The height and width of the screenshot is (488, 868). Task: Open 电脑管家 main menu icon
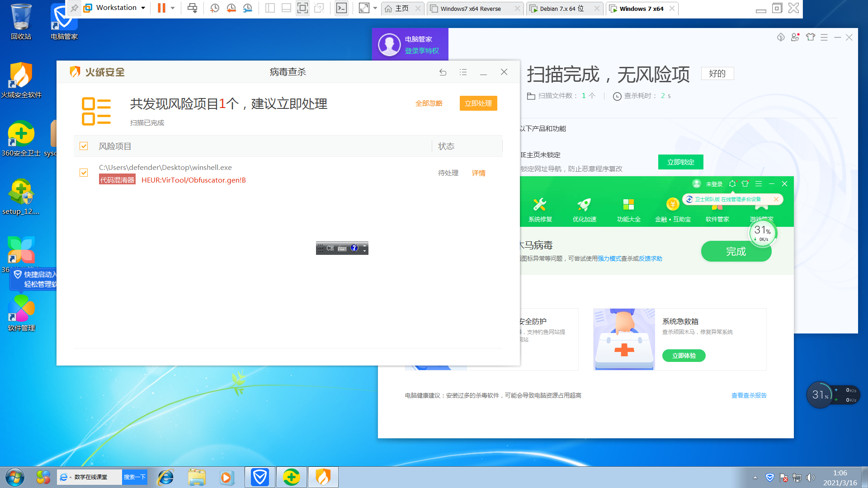coord(824,38)
